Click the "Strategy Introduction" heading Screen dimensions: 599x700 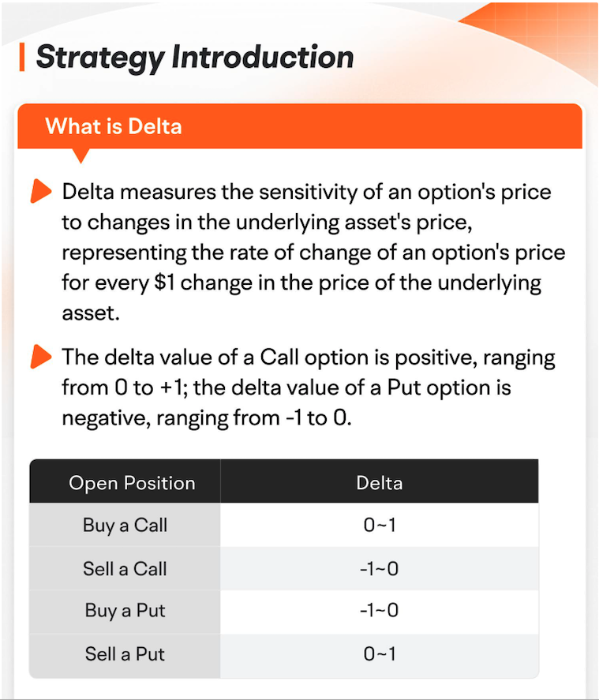tap(195, 57)
